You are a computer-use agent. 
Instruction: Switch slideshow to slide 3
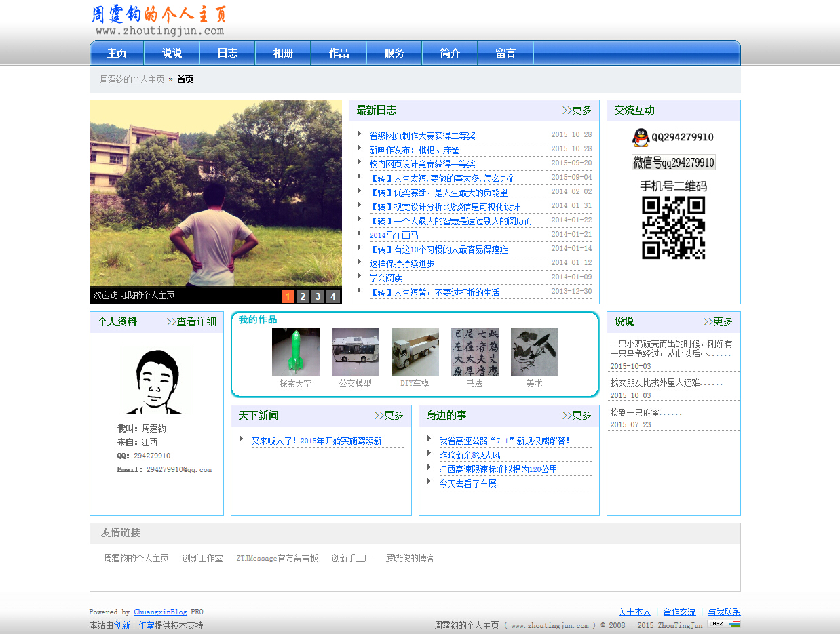tap(318, 296)
